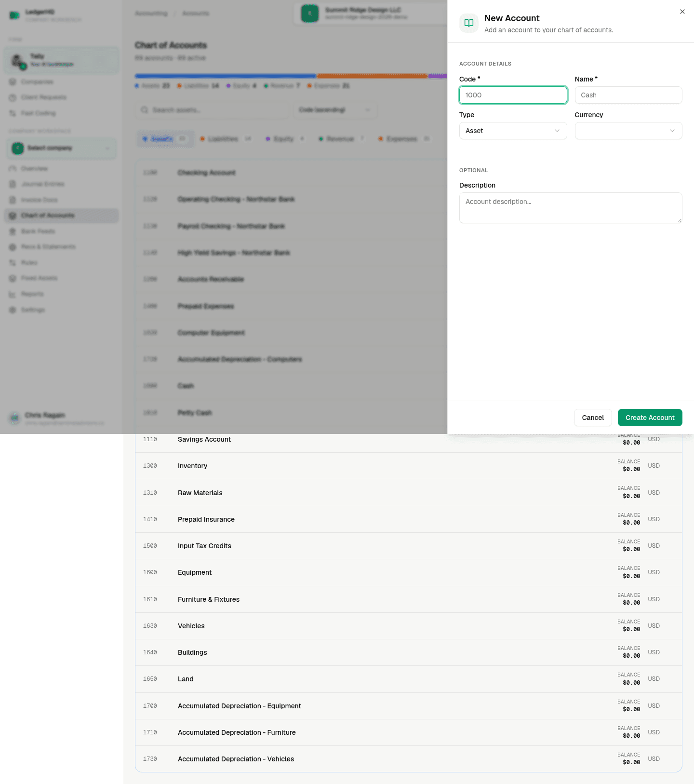Open the Type dropdown showing Asset

click(513, 131)
